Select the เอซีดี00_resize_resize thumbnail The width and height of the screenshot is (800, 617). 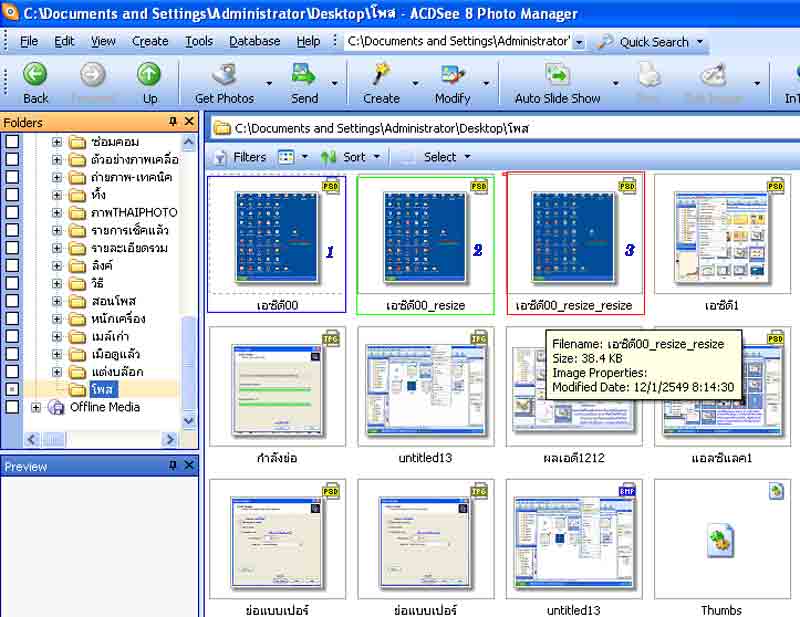(x=575, y=243)
